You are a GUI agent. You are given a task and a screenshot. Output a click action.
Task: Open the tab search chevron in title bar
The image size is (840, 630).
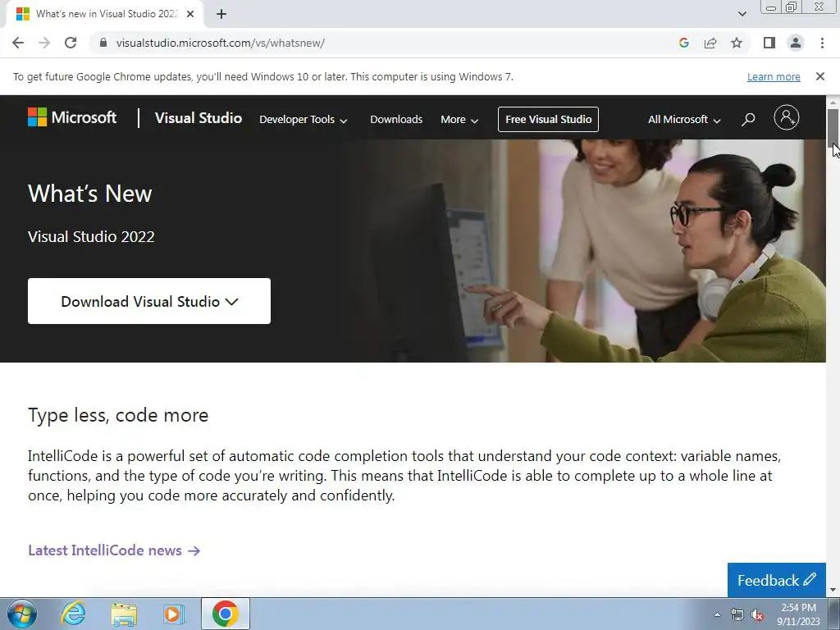pos(742,14)
